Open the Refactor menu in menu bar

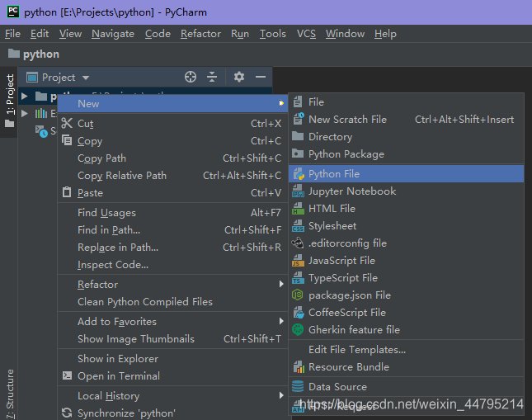point(200,34)
